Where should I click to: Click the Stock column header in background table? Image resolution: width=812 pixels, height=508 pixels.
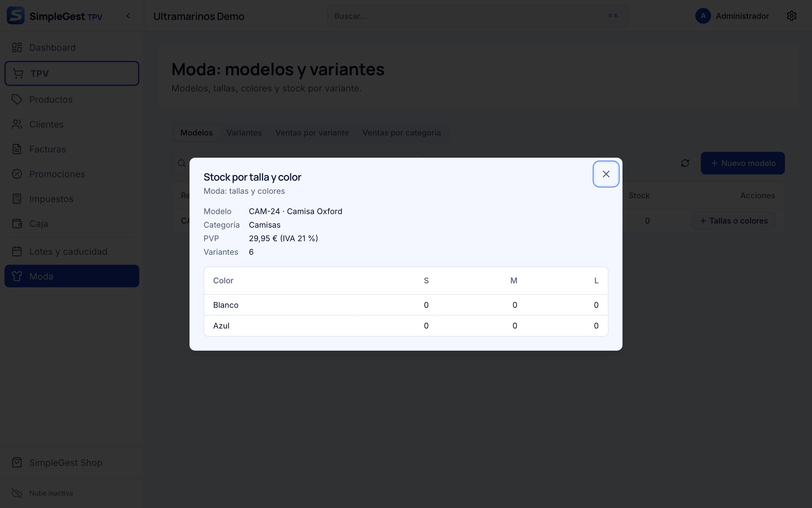click(639, 195)
